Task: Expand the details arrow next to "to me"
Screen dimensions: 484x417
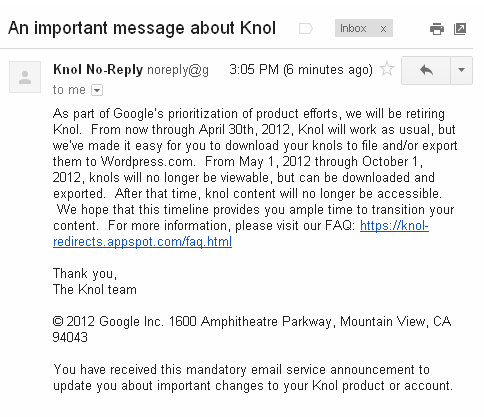Action: (x=97, y=90)
